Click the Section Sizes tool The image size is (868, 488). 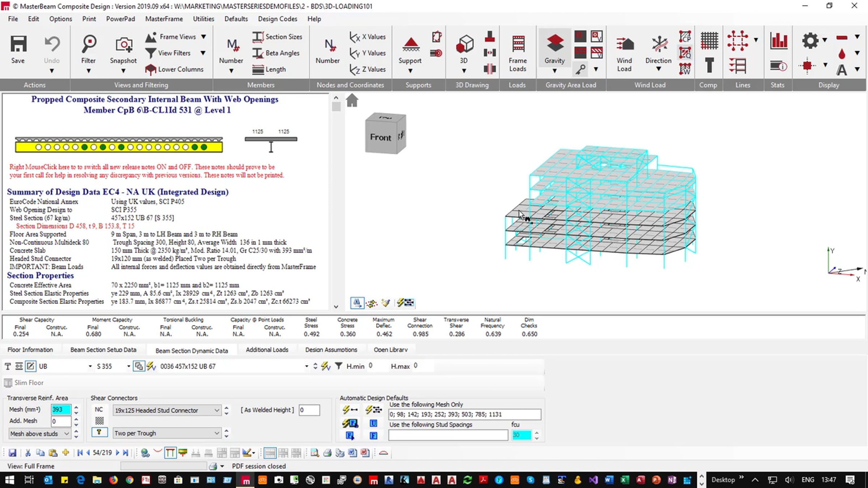pyautogui.click(x=277, y=37)
